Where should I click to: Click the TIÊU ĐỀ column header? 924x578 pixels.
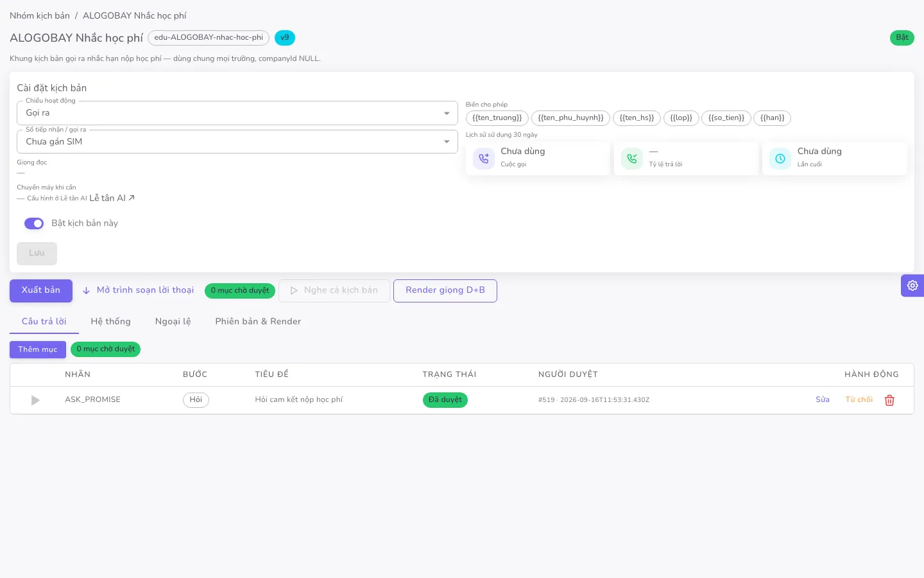click(x=272, y=374)
